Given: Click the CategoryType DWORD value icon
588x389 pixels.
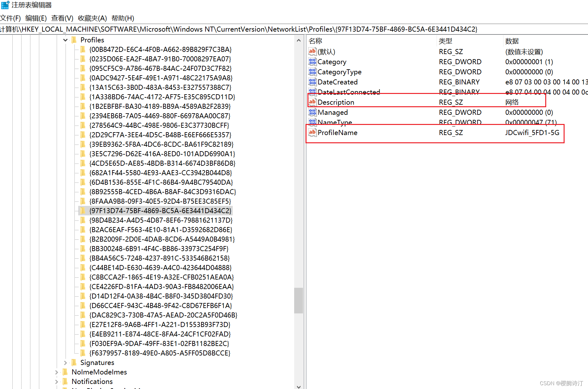Looking at the screenshot, I should point(312,72).
